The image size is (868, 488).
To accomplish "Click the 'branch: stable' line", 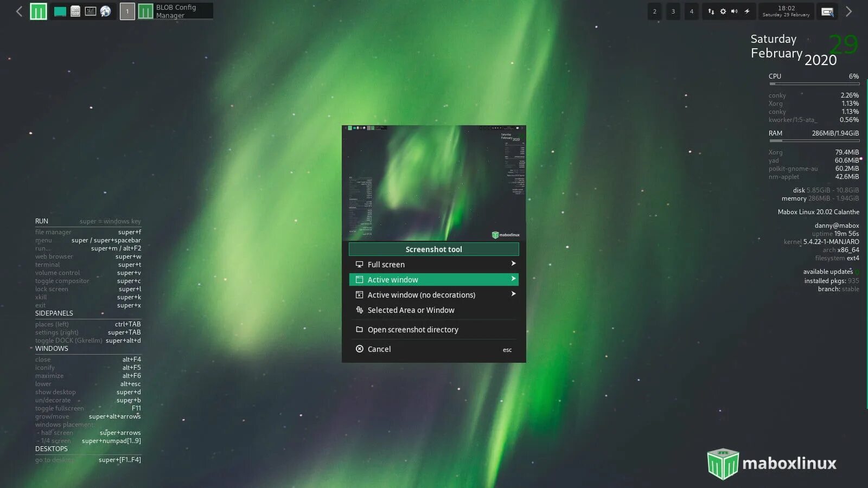I will (x=839, y=289).
